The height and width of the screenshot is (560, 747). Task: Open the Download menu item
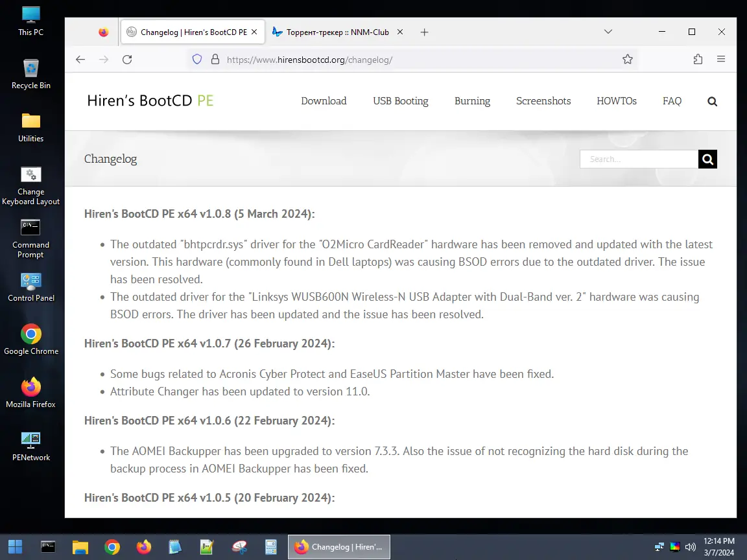point(324,101)
